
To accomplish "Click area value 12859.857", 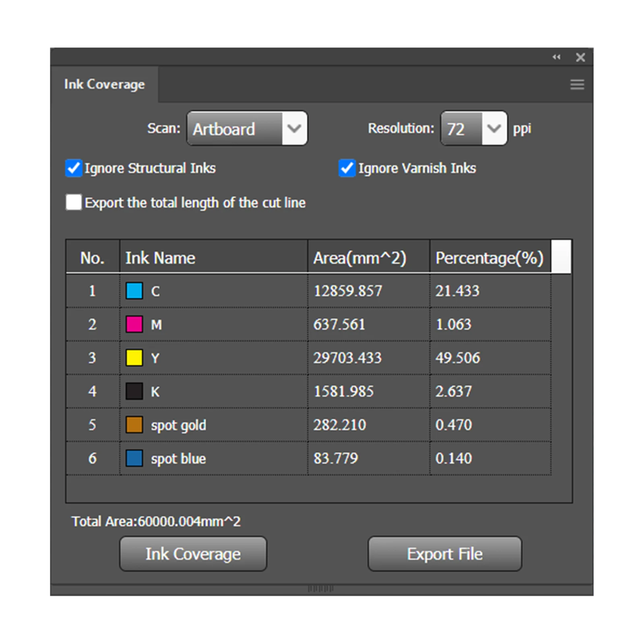I will [x=348, y=291].
